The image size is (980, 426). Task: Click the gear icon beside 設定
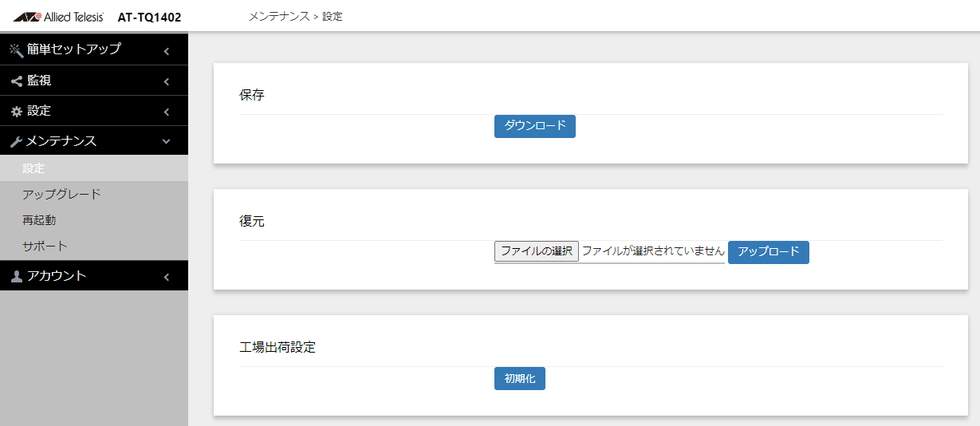coord(16,112)
